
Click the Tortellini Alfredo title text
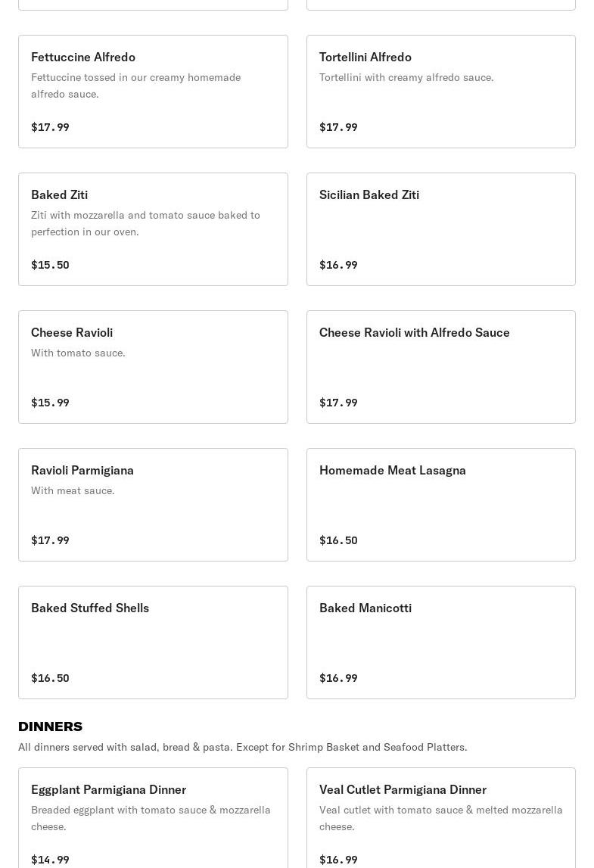point(365,57)
